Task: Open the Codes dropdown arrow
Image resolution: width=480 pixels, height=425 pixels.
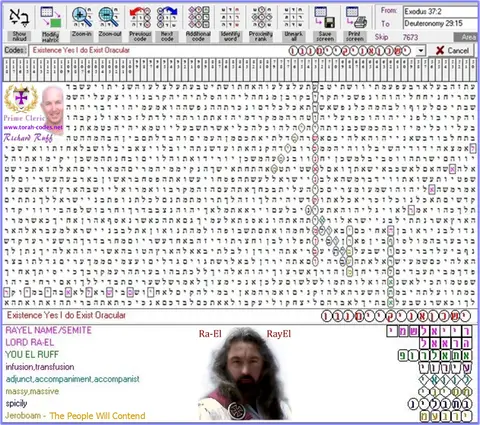Action: [x=421, y=51]
